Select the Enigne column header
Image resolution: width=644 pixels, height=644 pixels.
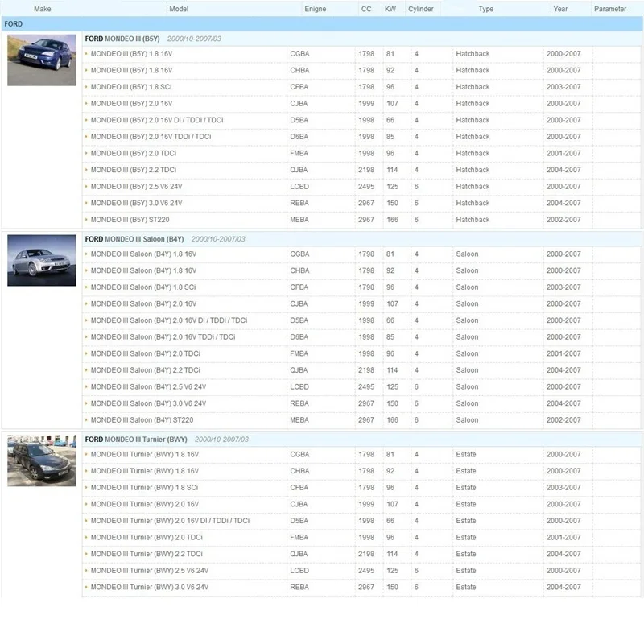pos(315,9)
